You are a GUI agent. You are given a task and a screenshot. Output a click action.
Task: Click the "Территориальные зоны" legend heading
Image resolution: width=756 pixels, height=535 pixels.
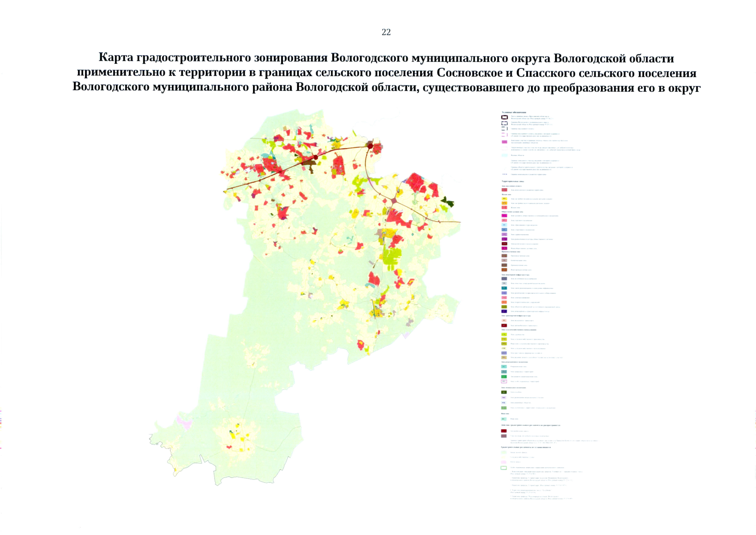coord(513,181)
